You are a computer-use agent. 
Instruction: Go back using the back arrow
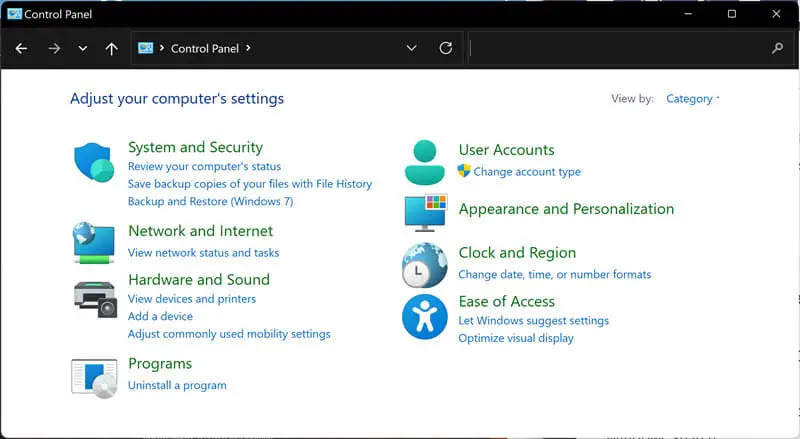[x=21, y=48]
